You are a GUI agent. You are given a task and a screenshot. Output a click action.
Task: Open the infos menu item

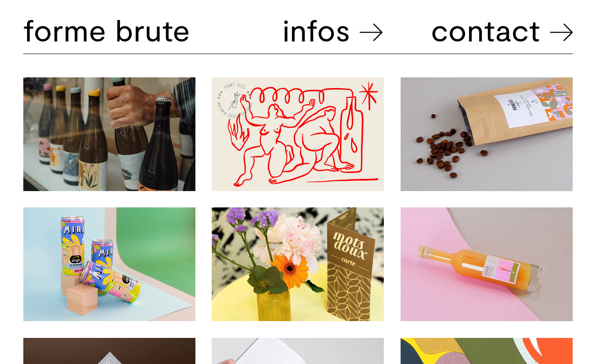pyautogui.click(x=333, y=32)
